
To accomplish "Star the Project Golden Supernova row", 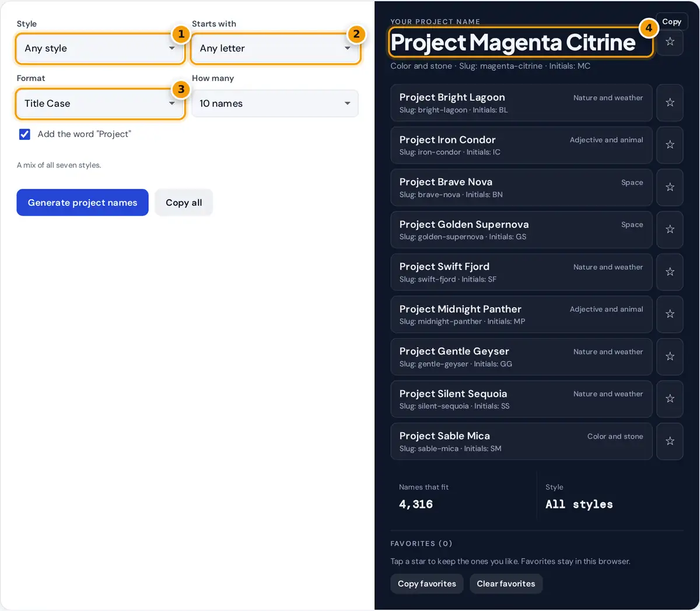I will point(670,229).
